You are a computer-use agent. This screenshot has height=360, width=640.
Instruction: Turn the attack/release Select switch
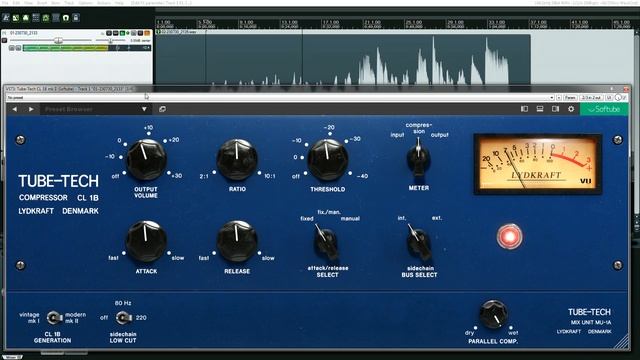pos(326,242)
